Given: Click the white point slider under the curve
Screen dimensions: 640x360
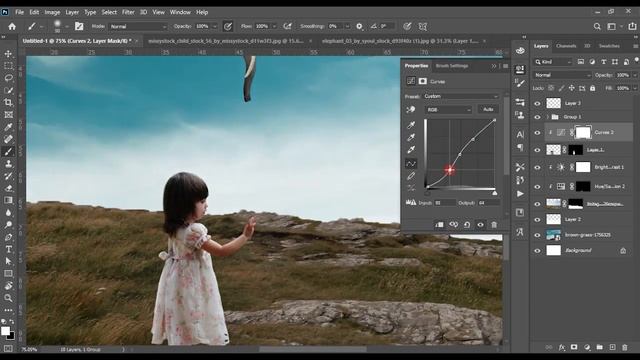Looking at the screenshot, I should pos(495,193).
